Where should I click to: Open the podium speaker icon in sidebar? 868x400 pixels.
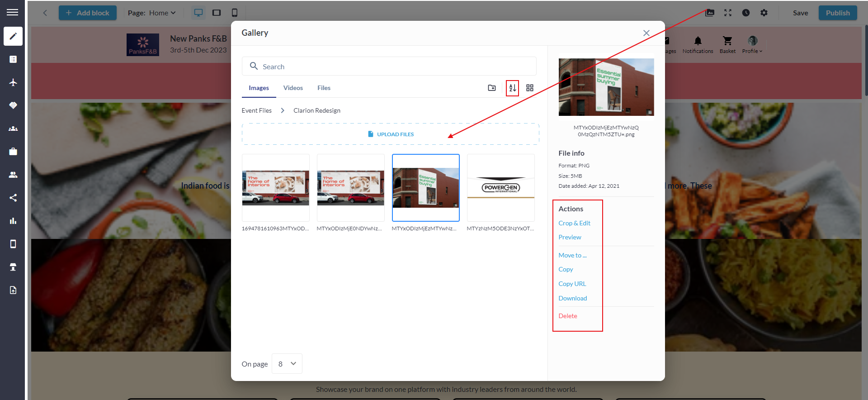point(13,267)
